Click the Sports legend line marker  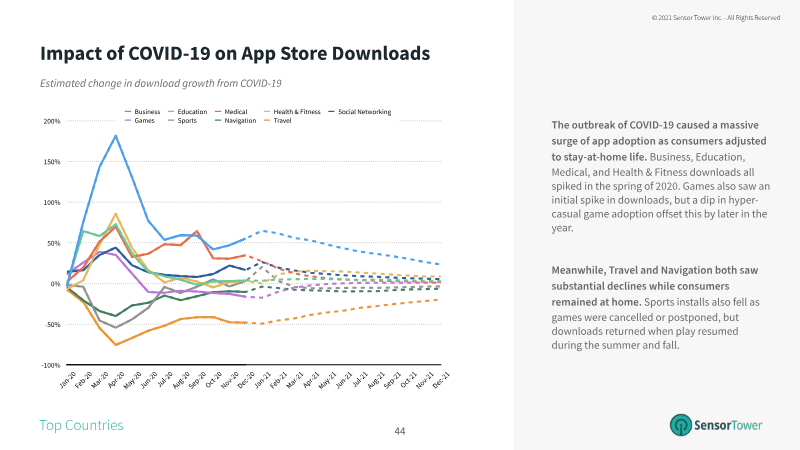(x=170, y=120)
